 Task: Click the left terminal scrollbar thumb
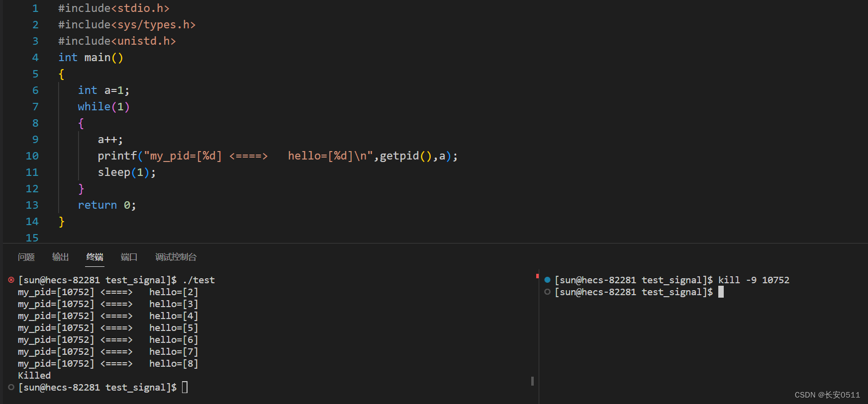point(532,381)
